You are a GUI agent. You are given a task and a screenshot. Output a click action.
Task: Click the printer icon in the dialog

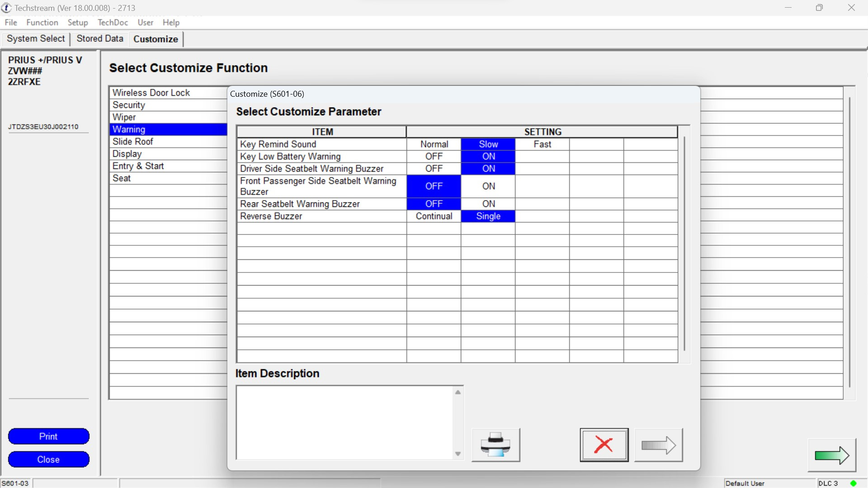pos(495,445)
